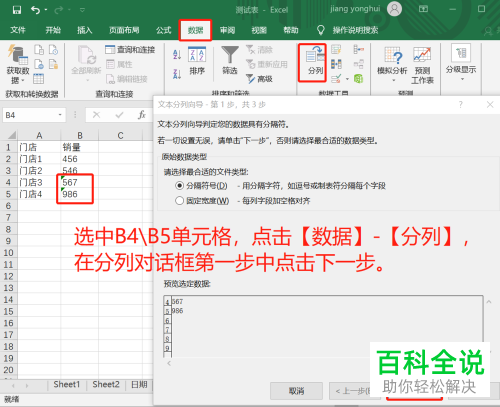Viewport: 500px width, 407px height.
Task: Click the formula bar enter checkmark icon
Action: pyautogui.click(x=119, y=115)
